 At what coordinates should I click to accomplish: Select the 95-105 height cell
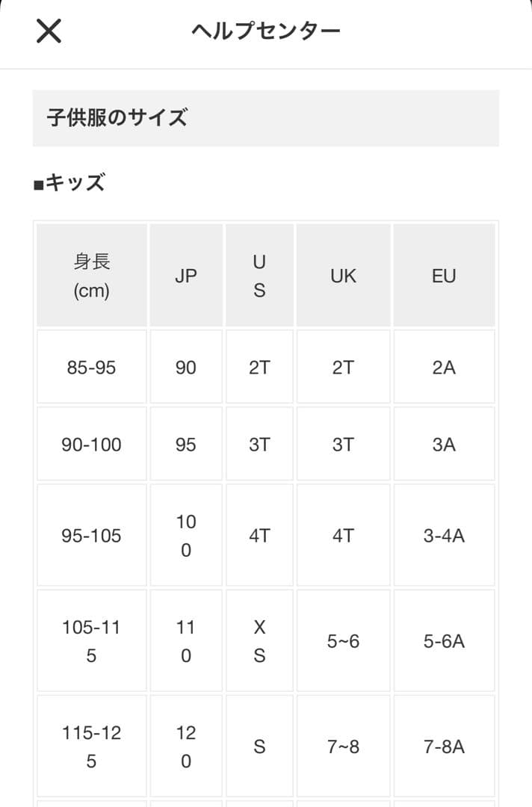tap(92, 536)
